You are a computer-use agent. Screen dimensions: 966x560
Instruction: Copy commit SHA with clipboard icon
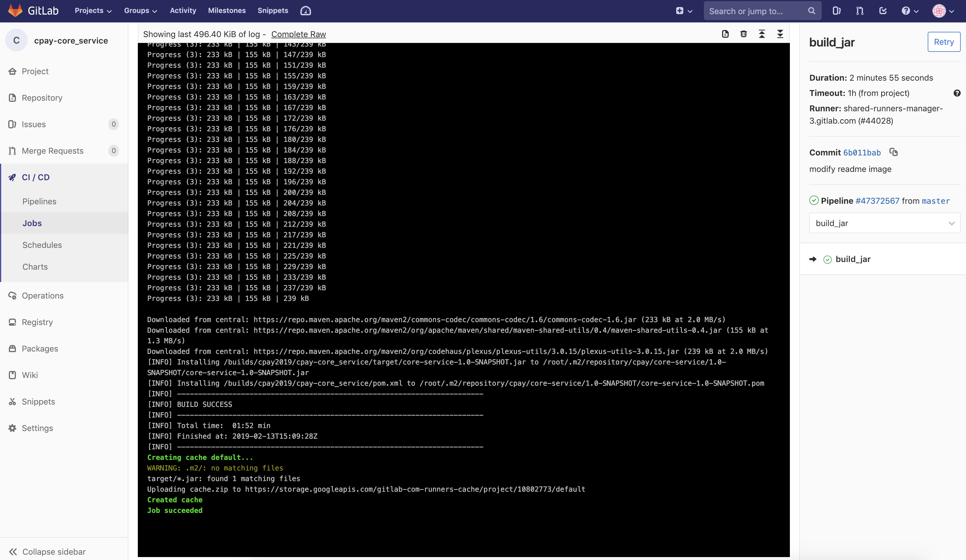click(894, 152)
